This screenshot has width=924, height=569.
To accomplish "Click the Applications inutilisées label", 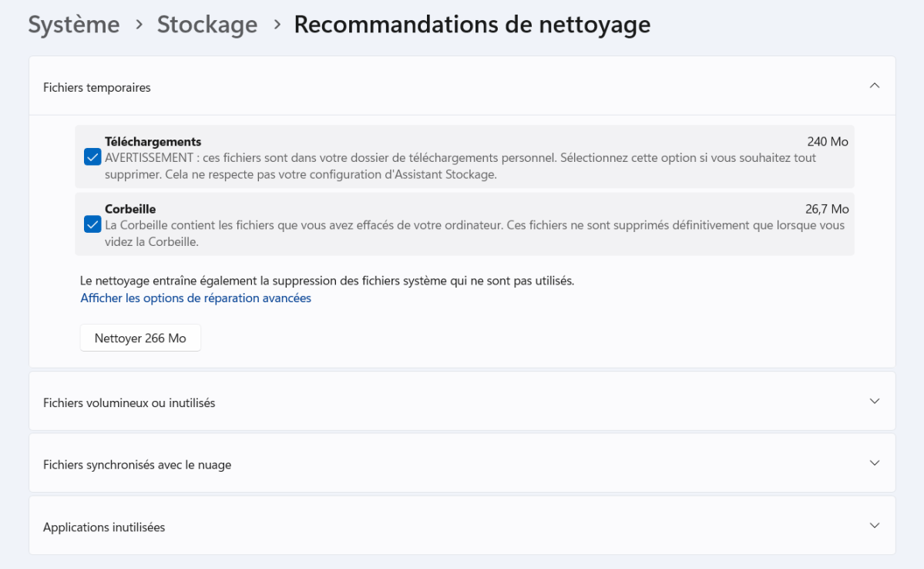I will click(104, 527).
